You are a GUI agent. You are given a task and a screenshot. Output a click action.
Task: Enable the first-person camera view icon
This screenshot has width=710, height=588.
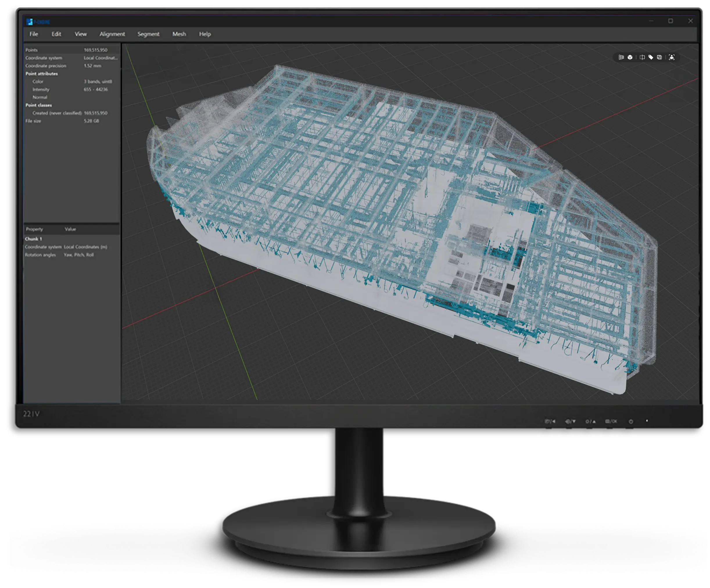(672, 57)
